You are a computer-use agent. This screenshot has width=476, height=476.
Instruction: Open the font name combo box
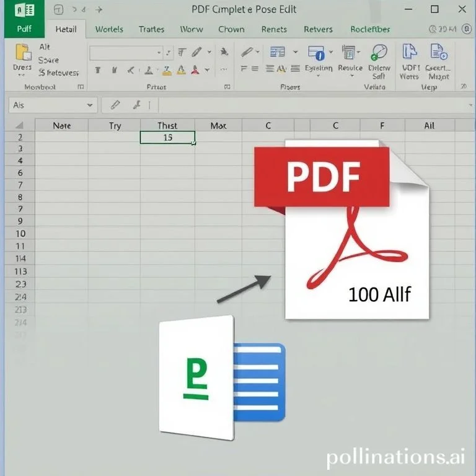tap(126, 53)
